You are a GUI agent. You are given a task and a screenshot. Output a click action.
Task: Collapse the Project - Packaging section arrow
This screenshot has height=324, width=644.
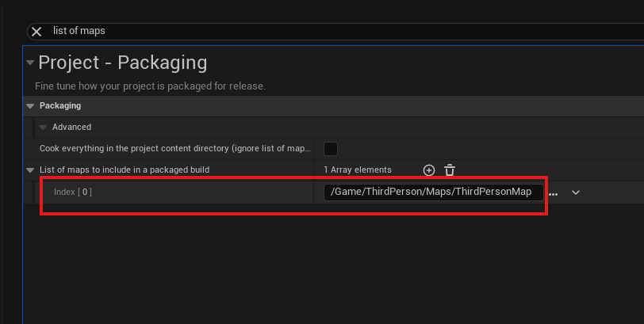click(30, 63)
